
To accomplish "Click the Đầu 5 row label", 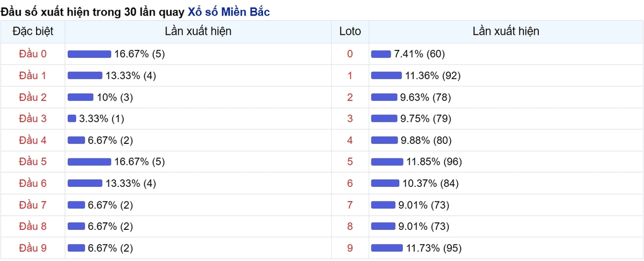I will point(33,162).
